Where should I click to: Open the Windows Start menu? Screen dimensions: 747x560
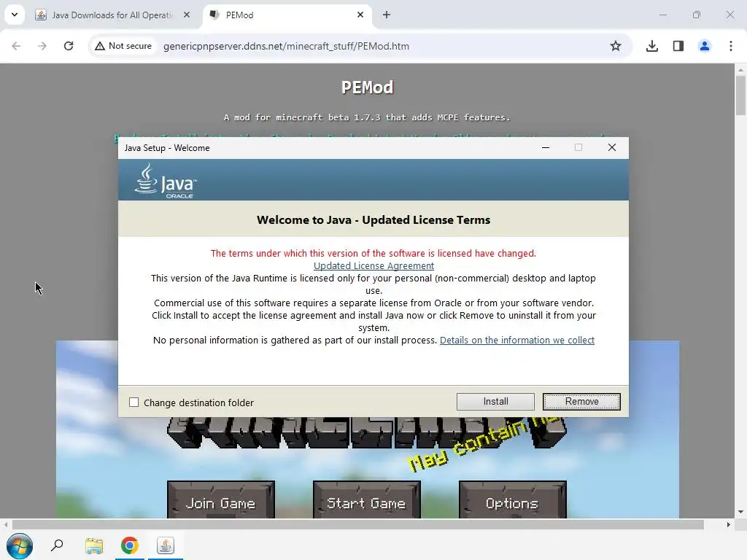20,545
